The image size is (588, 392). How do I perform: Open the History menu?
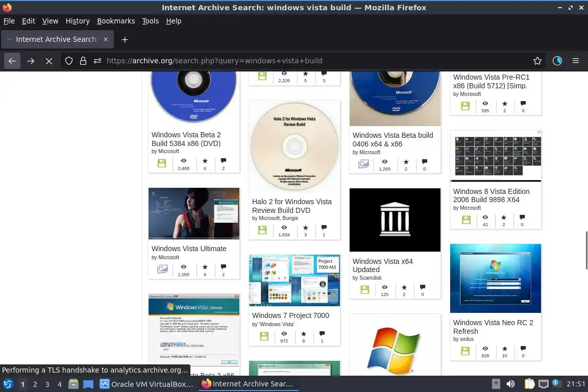pyautogui.click(x=78, y=21)
